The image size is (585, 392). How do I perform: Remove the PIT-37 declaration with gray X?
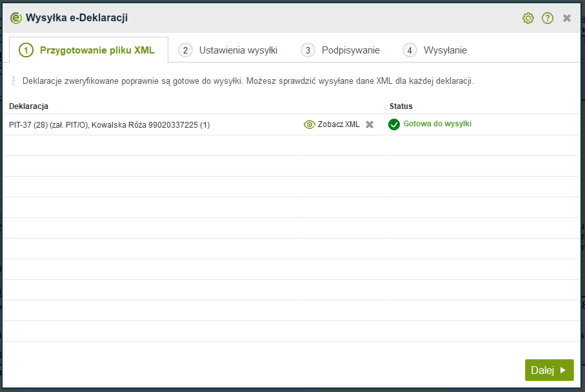(x=370, y=124)
